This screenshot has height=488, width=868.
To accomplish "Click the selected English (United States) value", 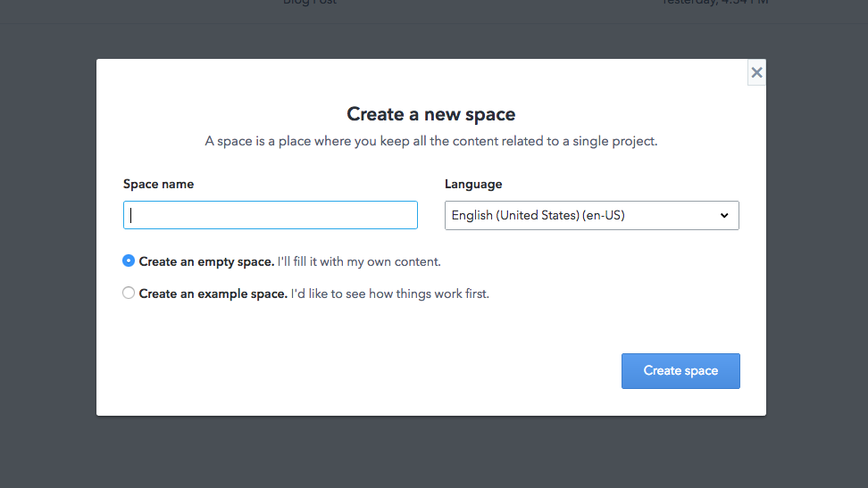I will click(538, 215).
